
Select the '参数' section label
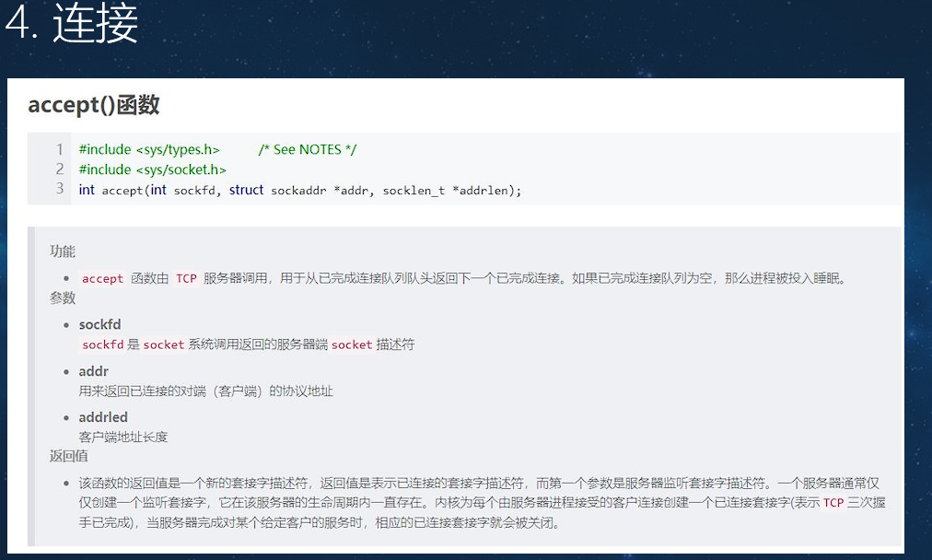coord(63,297)
